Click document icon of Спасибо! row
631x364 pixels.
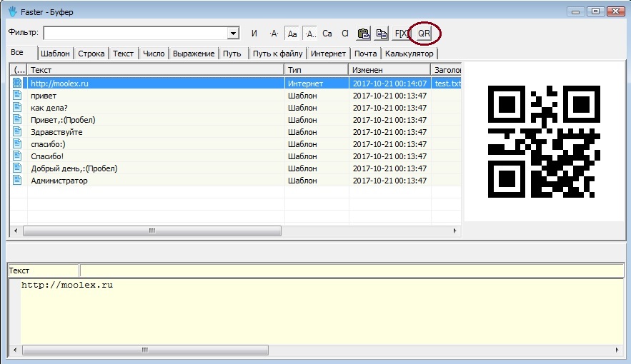(x=17, y=156)
